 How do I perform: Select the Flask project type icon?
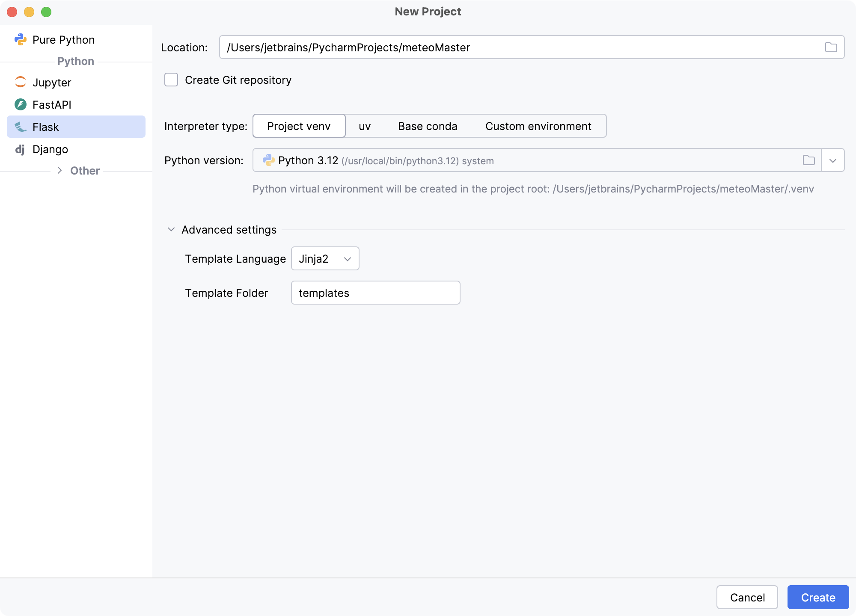(21, 127)
